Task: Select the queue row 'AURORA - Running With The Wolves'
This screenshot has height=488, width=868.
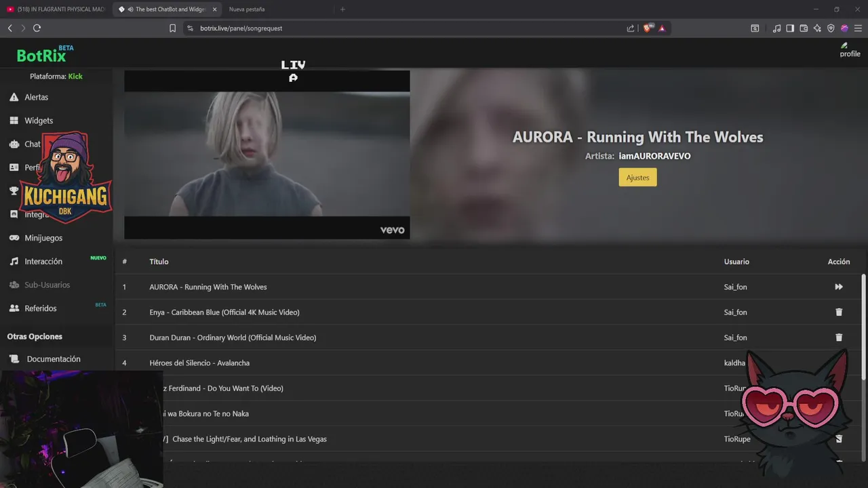Action: [x=488, y=287]
